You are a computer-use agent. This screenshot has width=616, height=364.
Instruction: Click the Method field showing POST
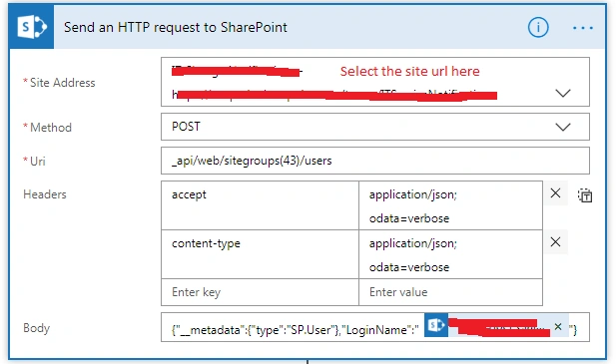pos(375,127)
